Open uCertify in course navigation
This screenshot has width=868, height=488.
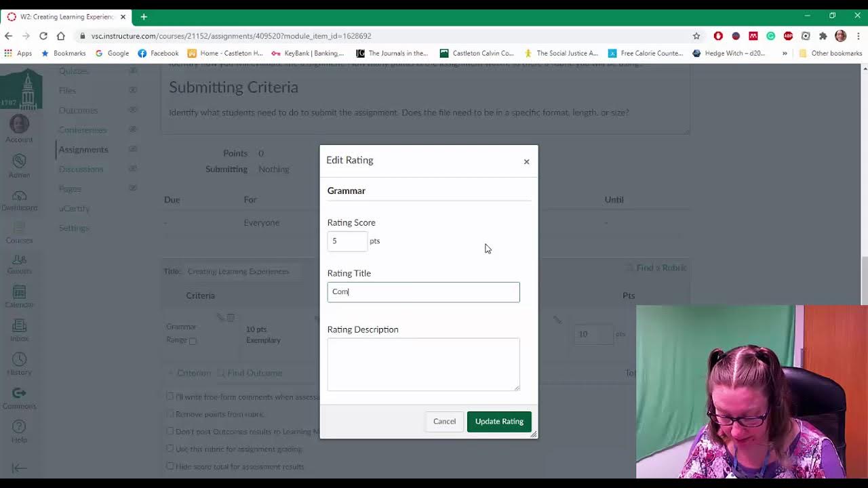tap(74, 208)
